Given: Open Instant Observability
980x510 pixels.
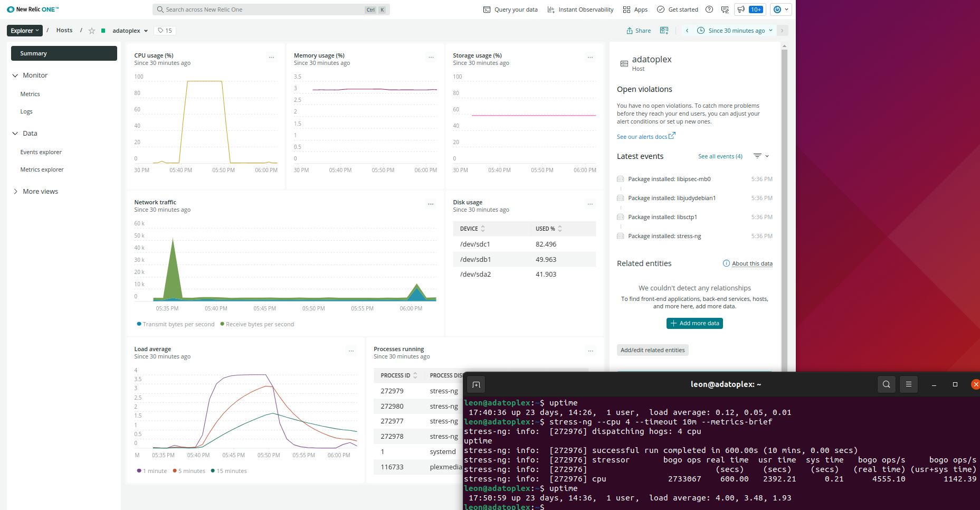Looking at the screenshot, I should (580, 9).
